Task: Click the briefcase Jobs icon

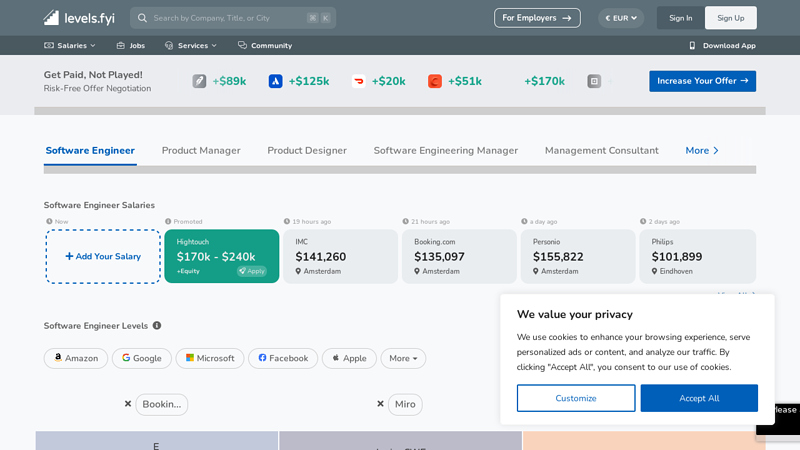Action: 120,45
